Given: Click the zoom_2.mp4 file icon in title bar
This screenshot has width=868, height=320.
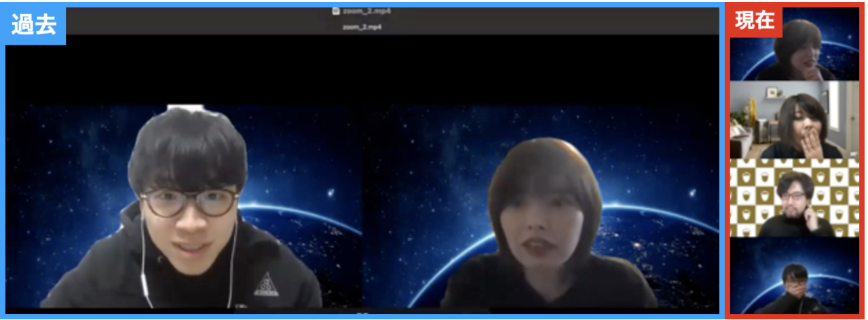Looking at the screenshot, I should coord(335,11).
